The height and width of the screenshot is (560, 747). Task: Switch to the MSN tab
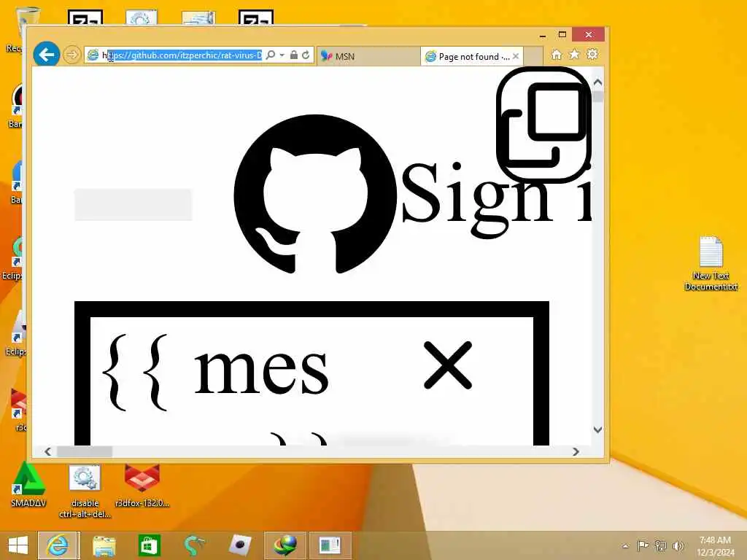368,56
